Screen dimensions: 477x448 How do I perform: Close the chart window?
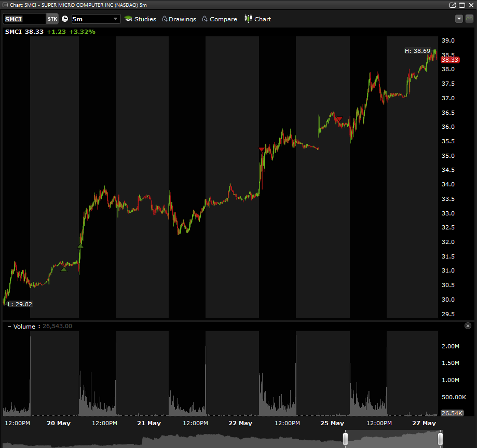click(x=471, y=5)
